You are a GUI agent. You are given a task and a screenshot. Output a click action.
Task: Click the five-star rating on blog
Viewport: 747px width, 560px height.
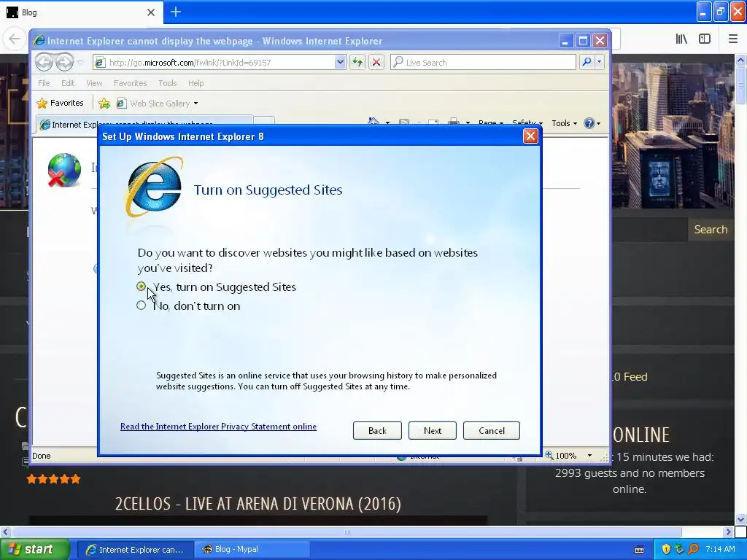(53, 479)
